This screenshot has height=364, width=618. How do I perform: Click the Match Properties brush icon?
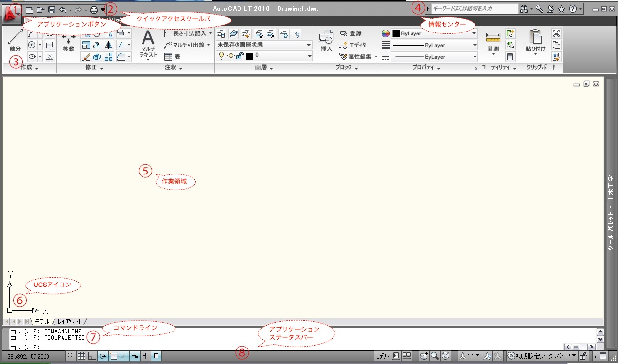point(556,57)
